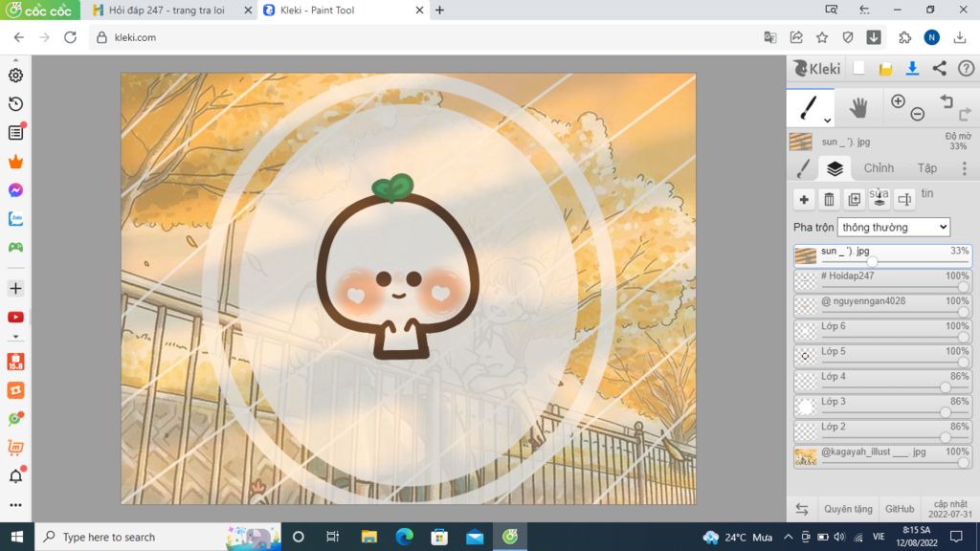Image resolution: width=980 pixels, height=551 pixels.
Task: Click the Type here to search box
Action: pyautogui.click(x=158, y=537)
